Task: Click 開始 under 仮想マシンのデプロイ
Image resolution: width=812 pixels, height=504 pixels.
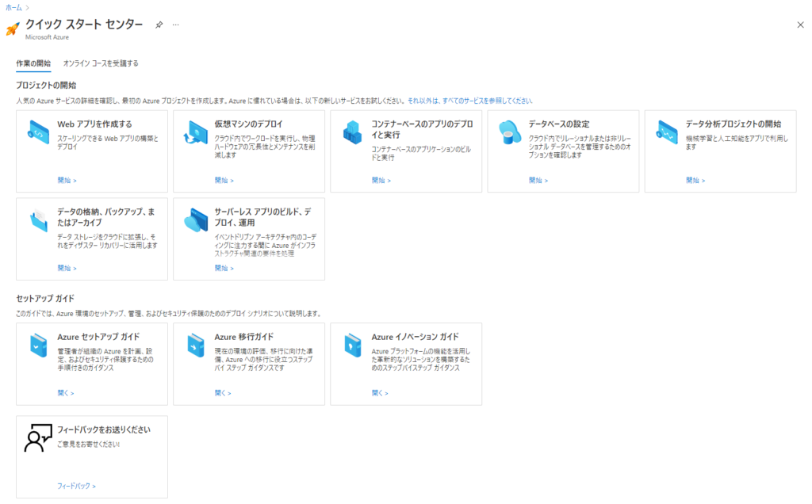Action: click(224, 180)
